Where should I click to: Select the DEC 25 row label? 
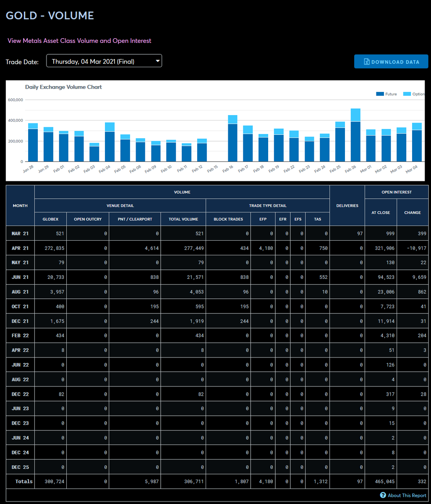tap(20, 467)
